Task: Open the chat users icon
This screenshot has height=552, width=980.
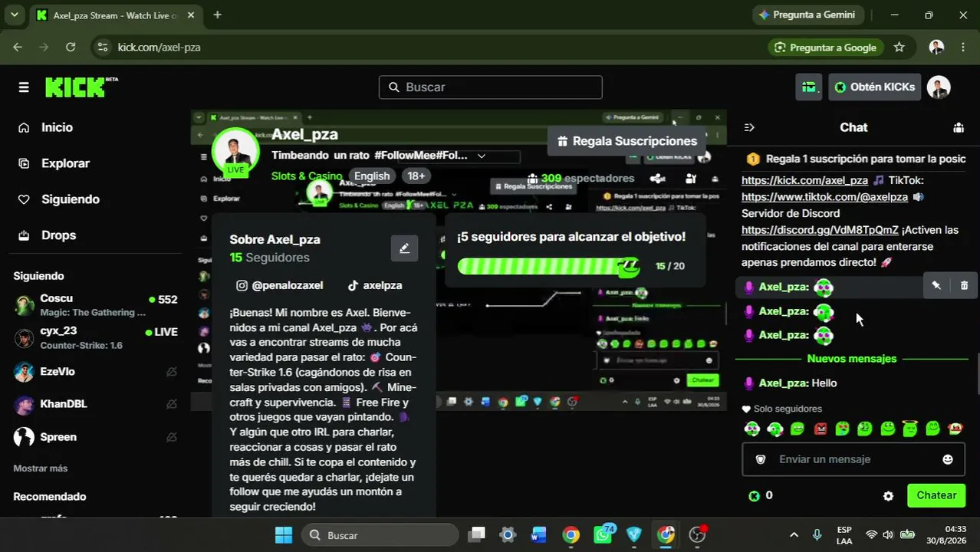Action: (959, 128)
